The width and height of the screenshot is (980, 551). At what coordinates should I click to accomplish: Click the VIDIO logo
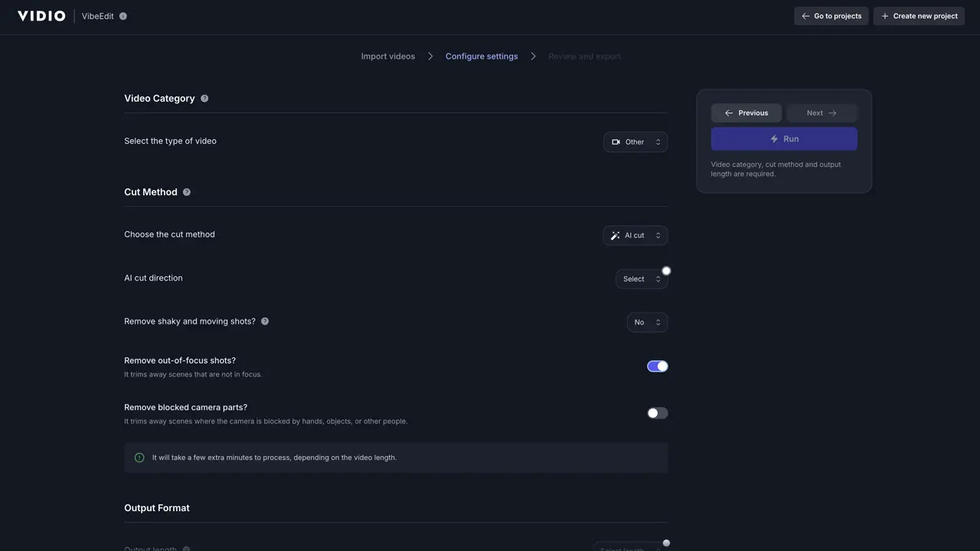pyautogui.click(x=41, y=15)
